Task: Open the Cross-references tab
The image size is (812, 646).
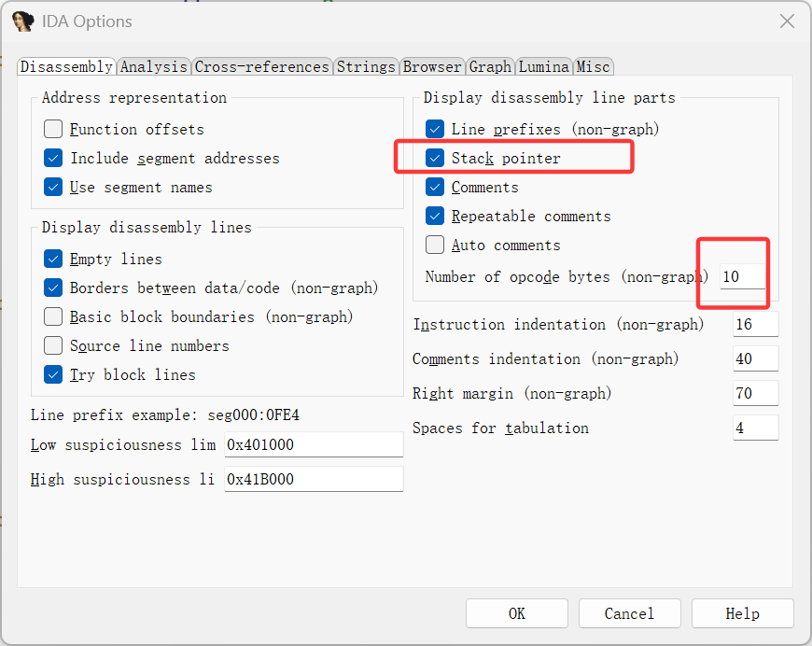Action: click(x=262, y=67)
